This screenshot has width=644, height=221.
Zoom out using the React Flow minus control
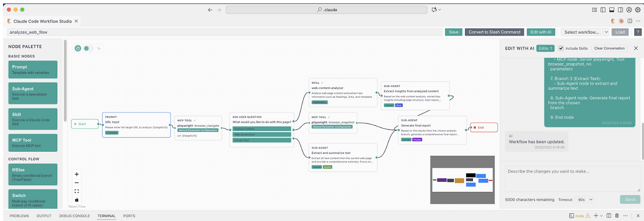click(76, 183)
